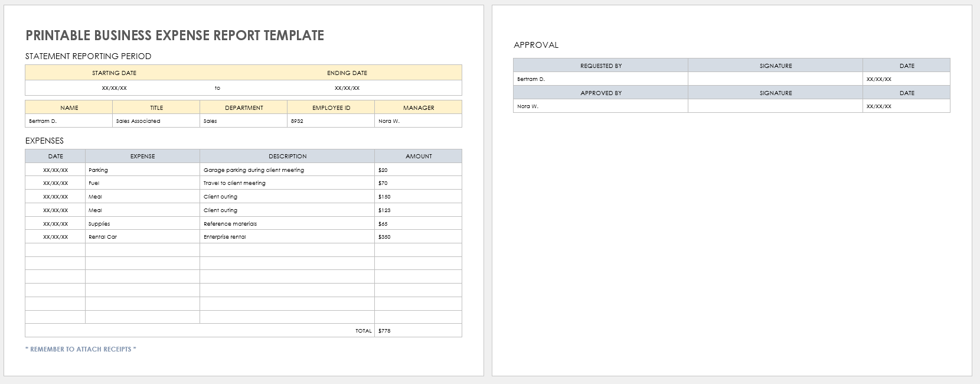Click the DATE header in the approved-by row

tap(907, 93)
